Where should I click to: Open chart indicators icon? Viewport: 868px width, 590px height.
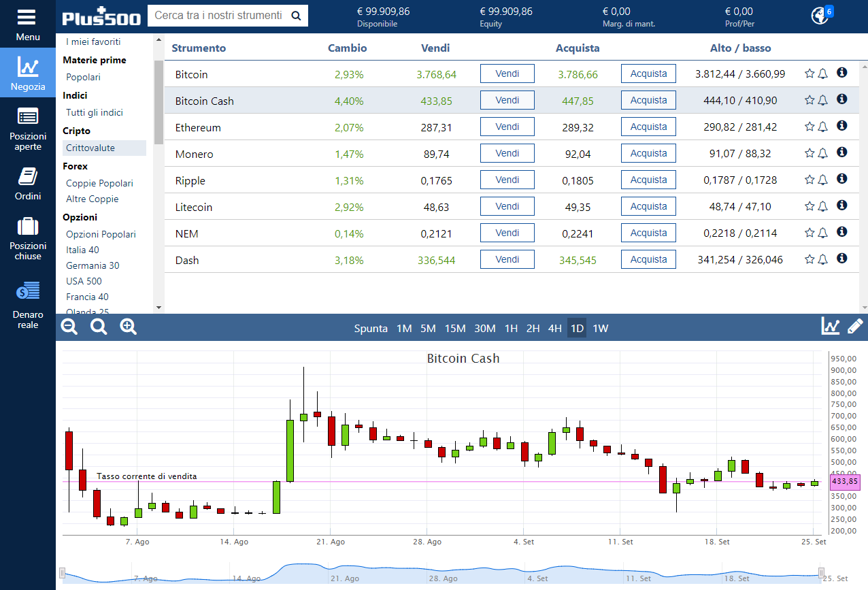[x=831, y=326]
